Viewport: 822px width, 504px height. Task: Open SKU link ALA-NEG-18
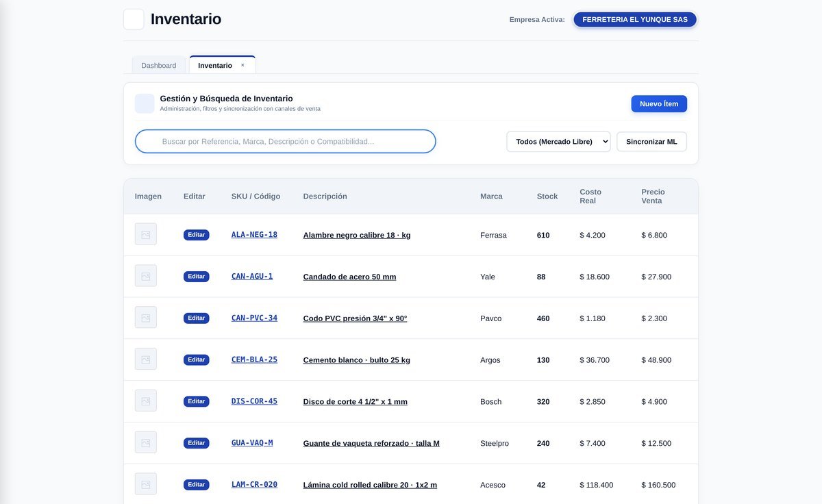click(254, 234)
